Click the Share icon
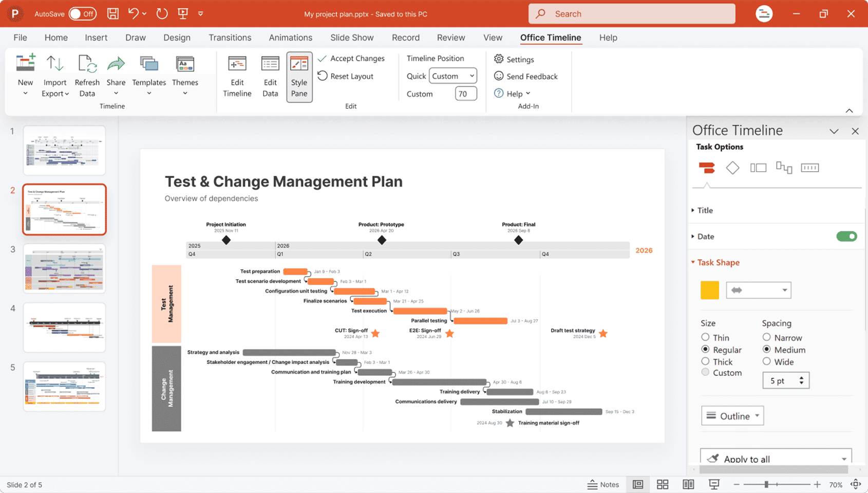 [116, 63]
